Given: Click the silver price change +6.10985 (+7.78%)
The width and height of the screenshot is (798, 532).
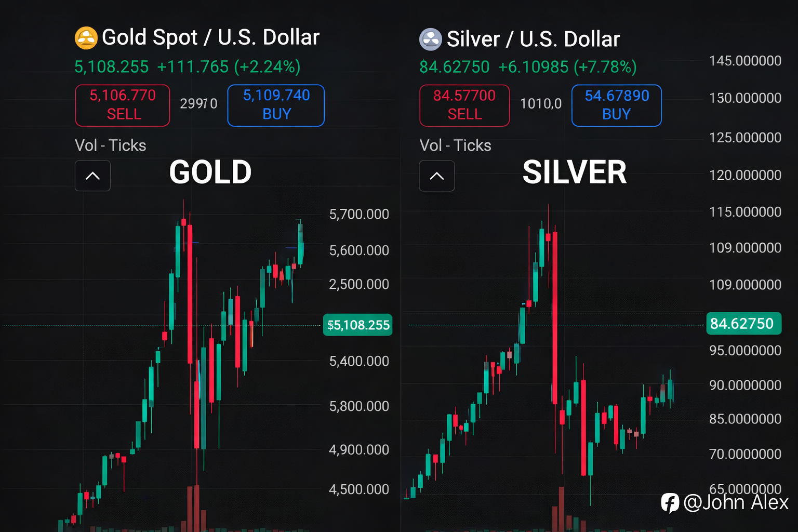Looking at the screenshot, I should click(567, 67).
